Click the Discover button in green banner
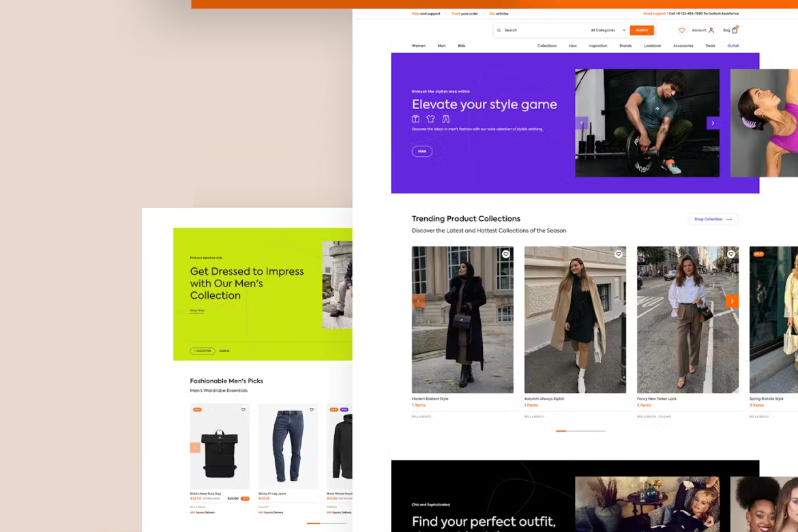 (x=203, y=351)
